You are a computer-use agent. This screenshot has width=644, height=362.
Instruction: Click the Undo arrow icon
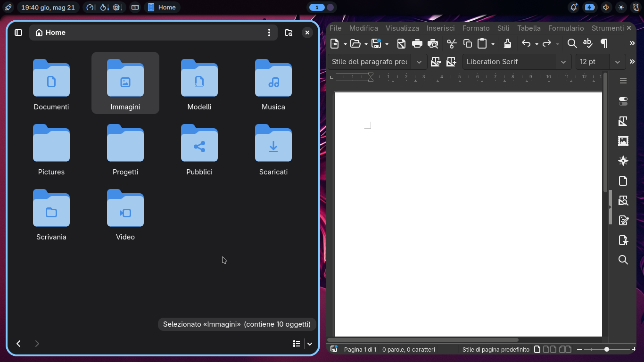point(526,44)
